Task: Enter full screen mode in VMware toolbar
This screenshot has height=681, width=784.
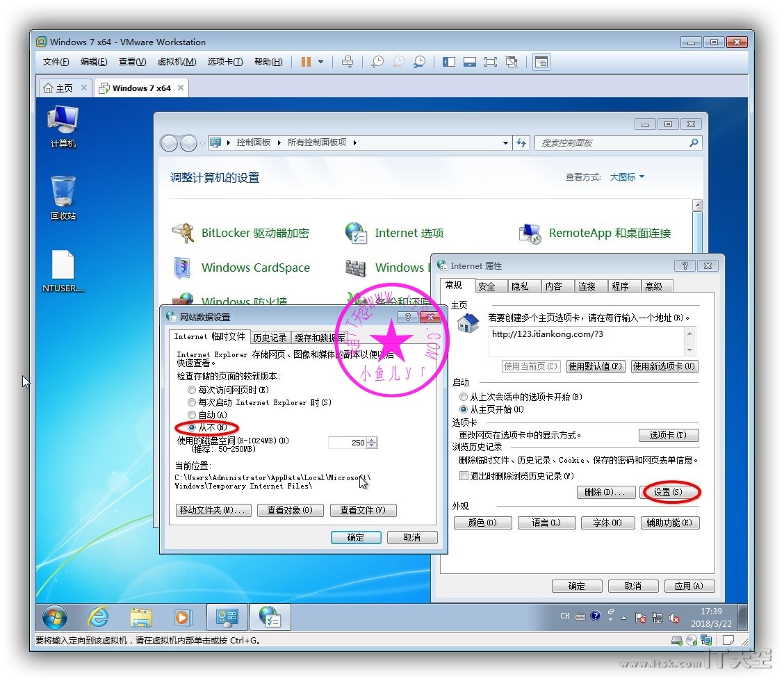Action: 491,62
